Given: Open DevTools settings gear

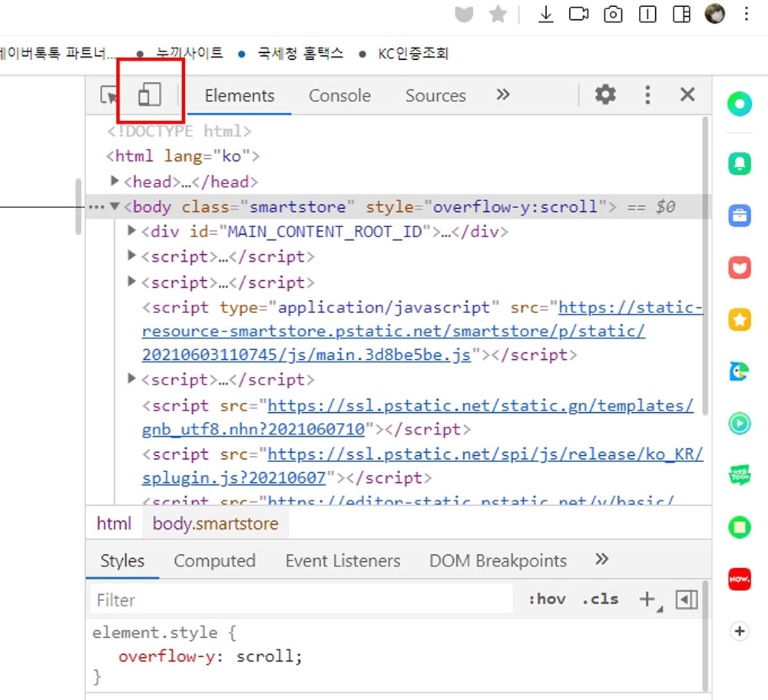Looking at the screenshot, I should point(605,94).
